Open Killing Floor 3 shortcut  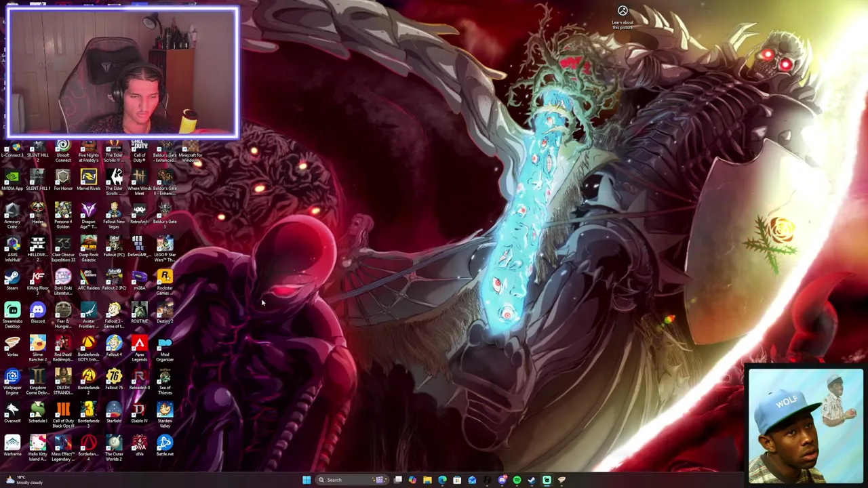click(38, 281)
